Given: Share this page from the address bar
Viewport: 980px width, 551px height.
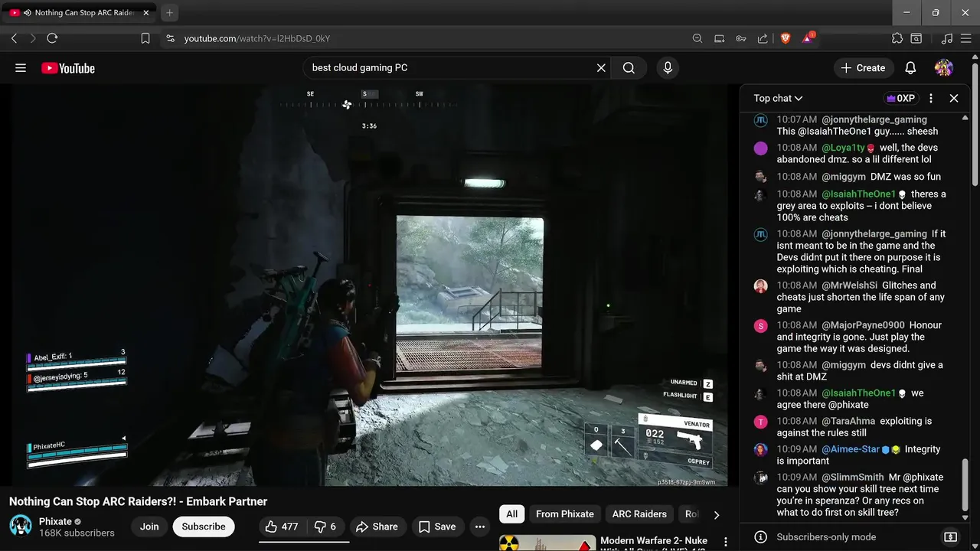Looking at the screenshot, I should pos(763,38).
